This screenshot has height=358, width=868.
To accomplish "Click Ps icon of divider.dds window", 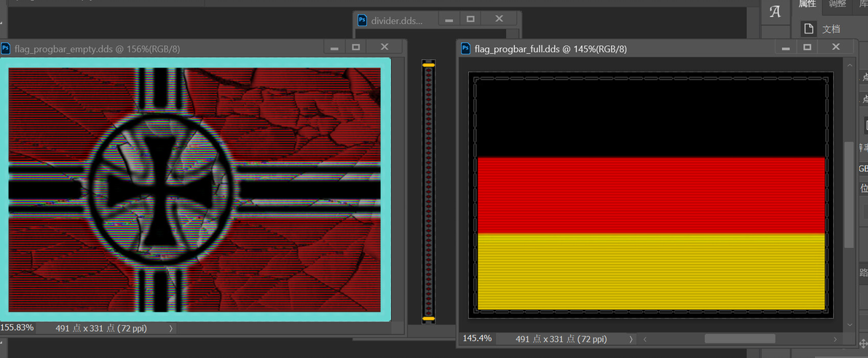I will pyautogui.click(x=362, y=20).
